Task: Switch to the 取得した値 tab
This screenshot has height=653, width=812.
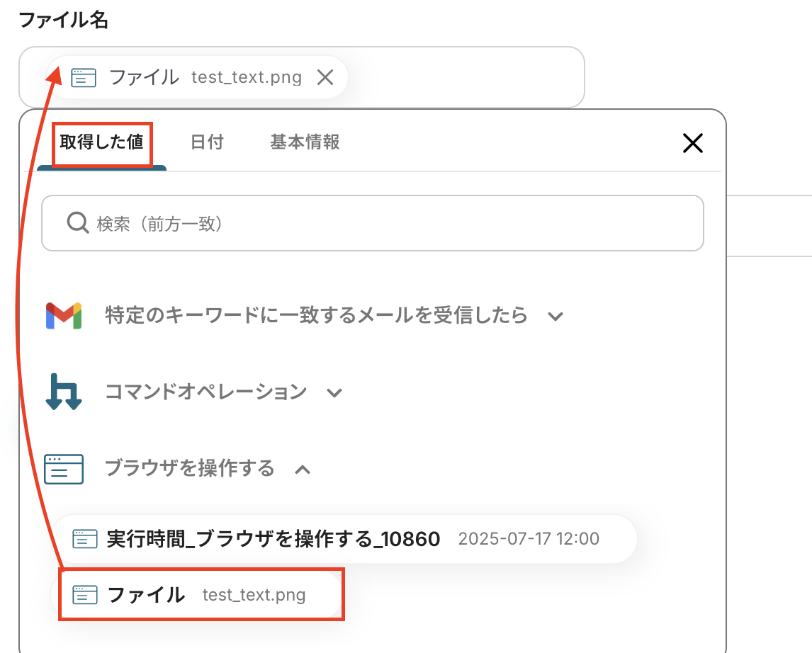Action: [x=101, y=142]
